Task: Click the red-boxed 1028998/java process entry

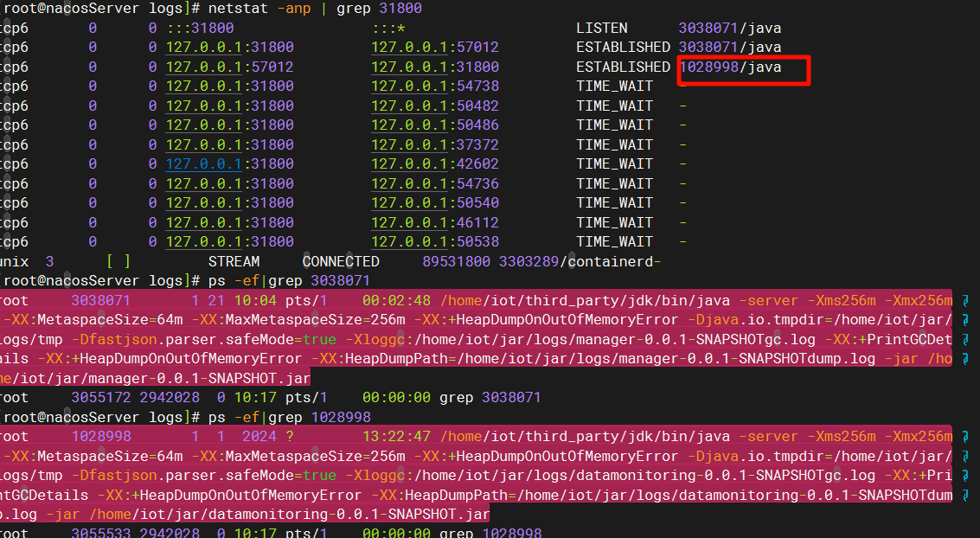Action: [731, 67]
